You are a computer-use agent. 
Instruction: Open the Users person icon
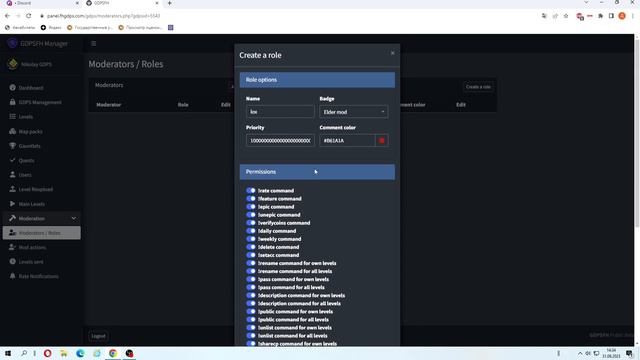(x=12, y=175)
